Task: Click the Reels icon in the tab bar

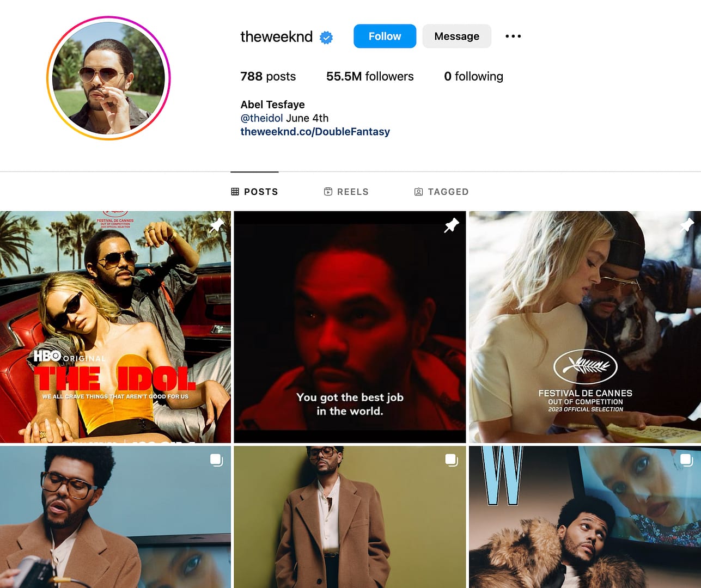Action: pos(328,192)
